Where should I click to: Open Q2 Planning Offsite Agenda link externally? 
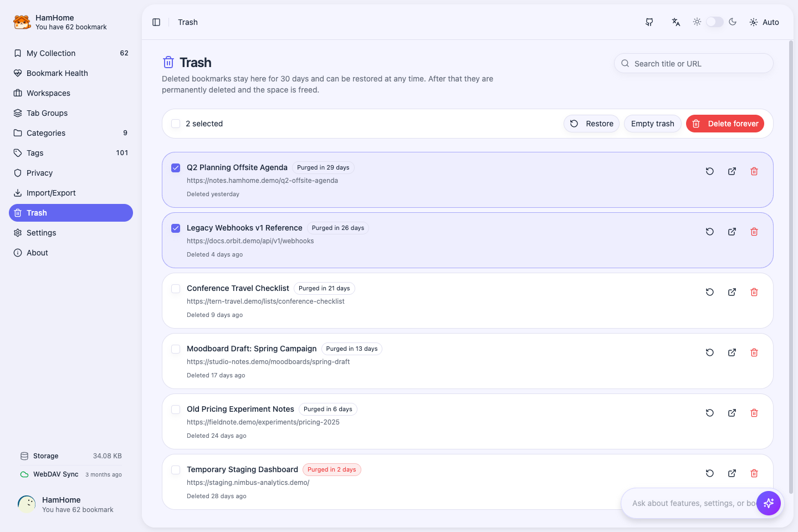732,171
